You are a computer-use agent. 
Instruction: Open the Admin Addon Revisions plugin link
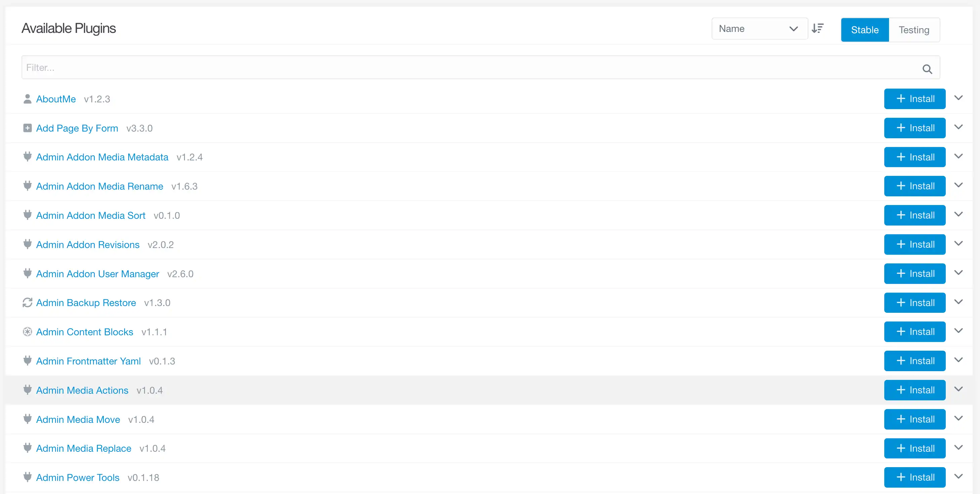click(88, 244)
